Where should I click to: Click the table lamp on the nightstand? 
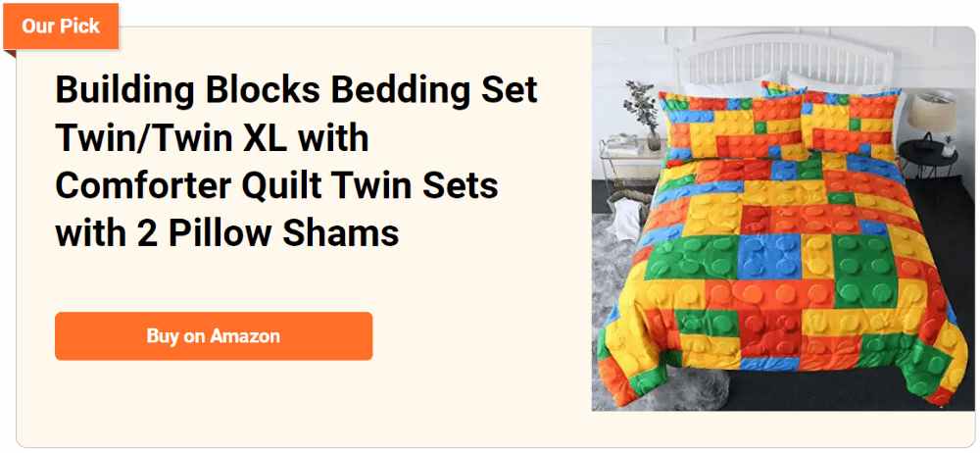tap(933, 123)
